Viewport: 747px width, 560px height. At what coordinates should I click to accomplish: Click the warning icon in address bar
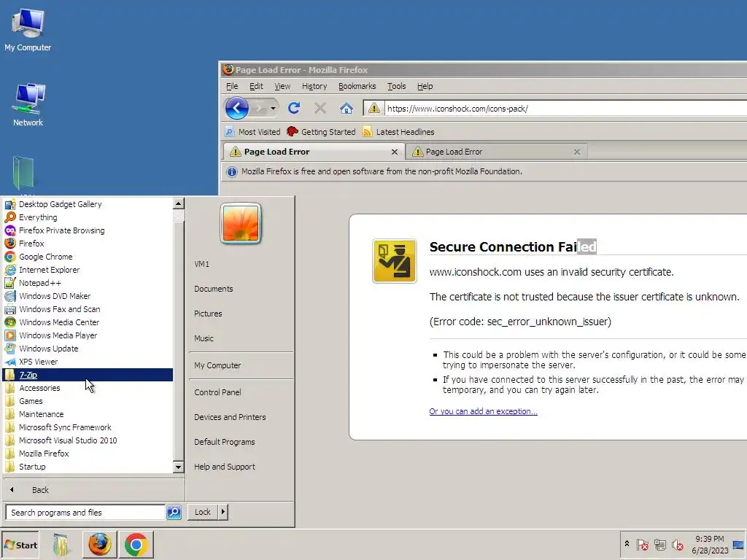click(x=374, y=108)
